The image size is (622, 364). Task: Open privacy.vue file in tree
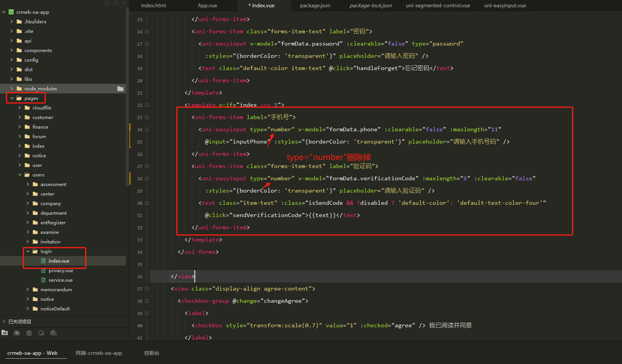pos(60,270)
